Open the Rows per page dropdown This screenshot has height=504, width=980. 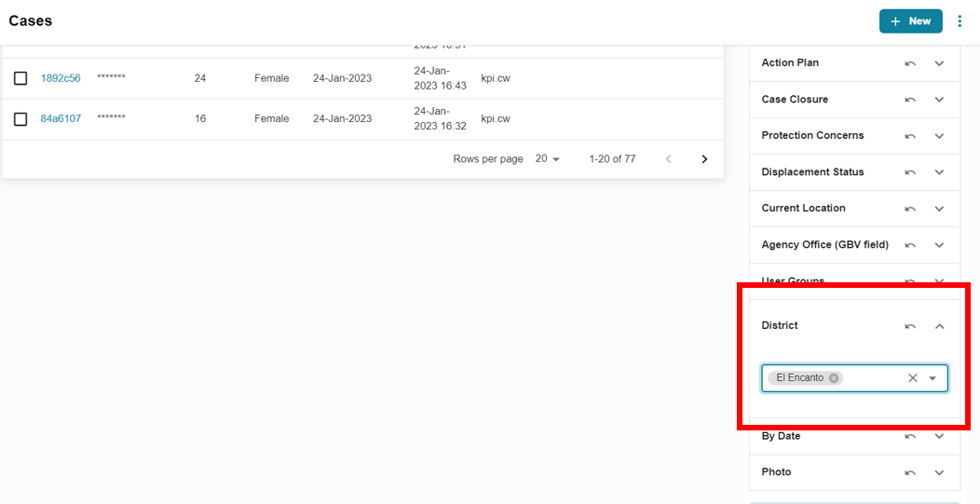tap(548, 158)
